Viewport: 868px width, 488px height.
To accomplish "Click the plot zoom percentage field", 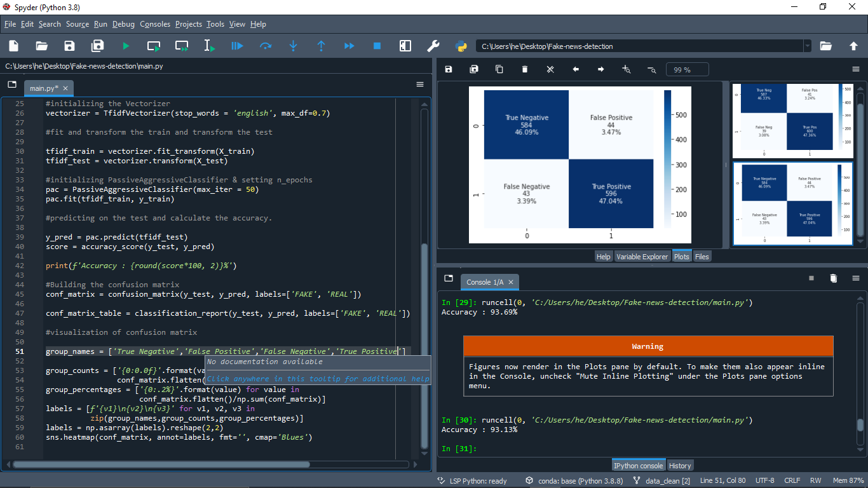I will [688, 69].
